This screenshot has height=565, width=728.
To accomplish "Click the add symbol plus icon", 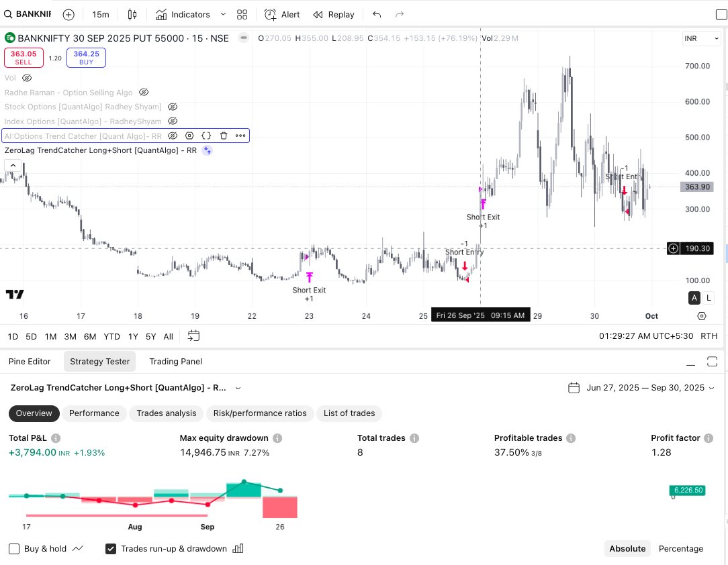I will coord(69,14).
